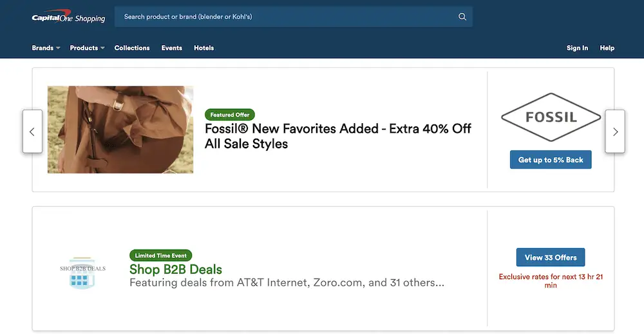Expand the Products dropdown menu

[87, 48]
